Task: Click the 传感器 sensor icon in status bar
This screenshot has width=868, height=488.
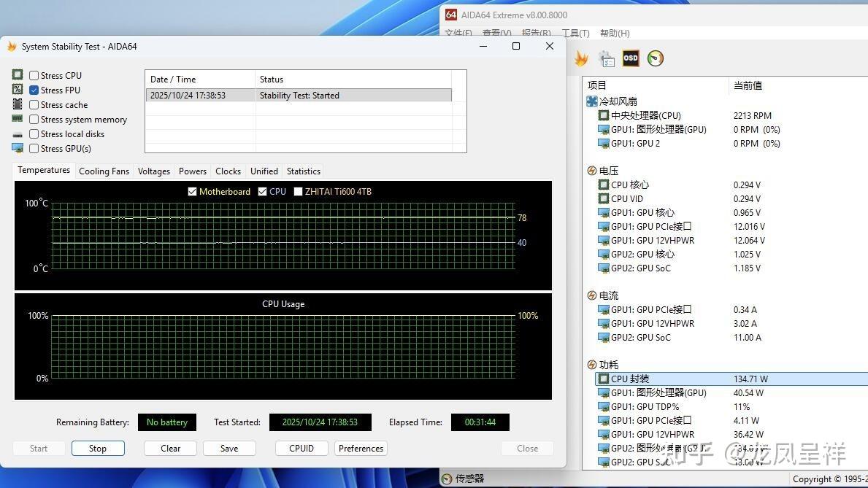Action: (x=447, y=479)
